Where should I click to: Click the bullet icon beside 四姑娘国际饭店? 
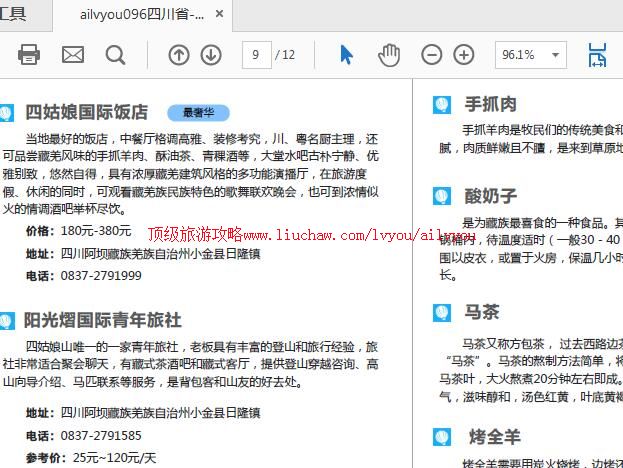point(7,112)
